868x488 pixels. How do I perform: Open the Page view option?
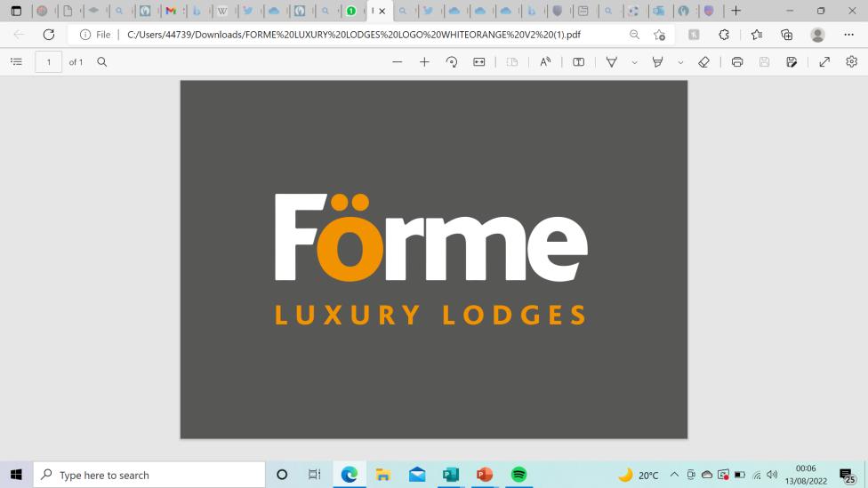512,62
